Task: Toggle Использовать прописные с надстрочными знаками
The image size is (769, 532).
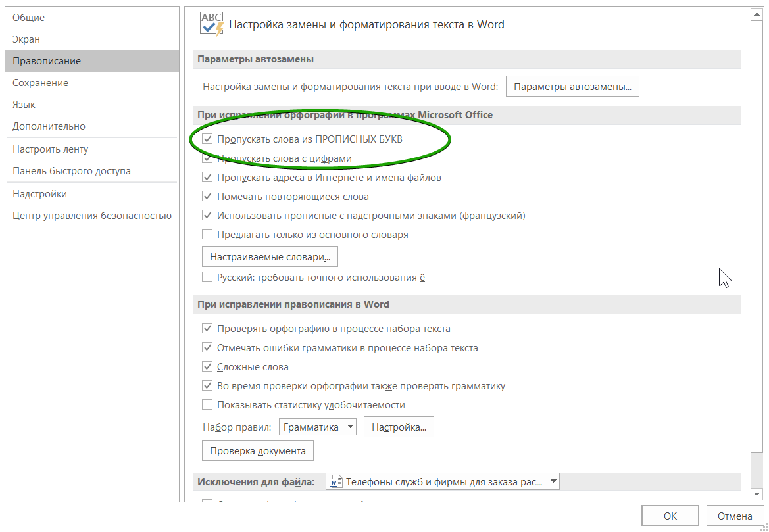Action: tap(207, 216)
